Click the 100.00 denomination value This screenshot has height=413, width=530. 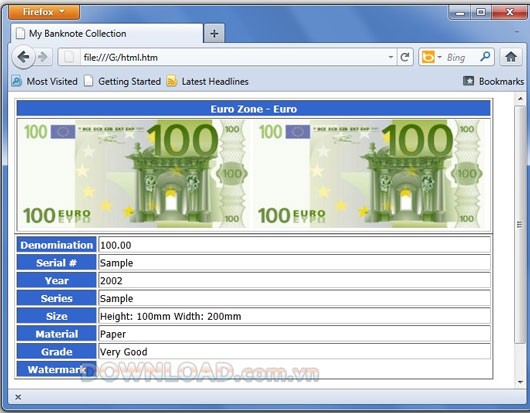[x=116, y=245]
